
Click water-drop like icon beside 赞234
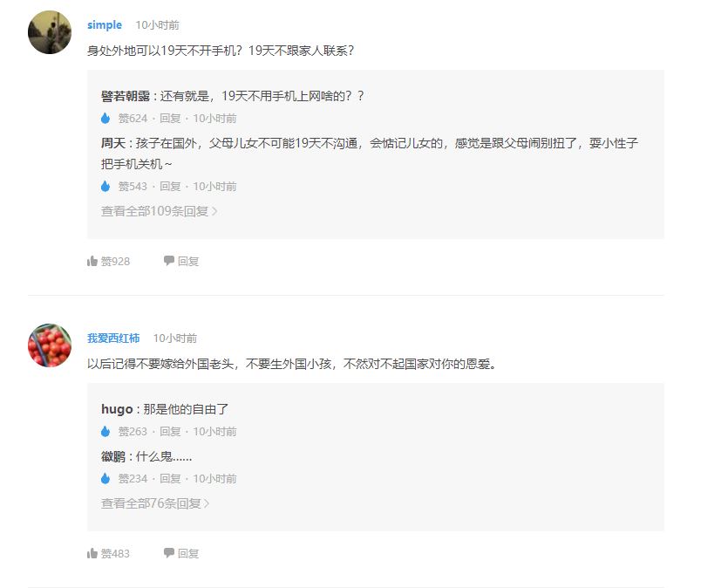[105, 478]
